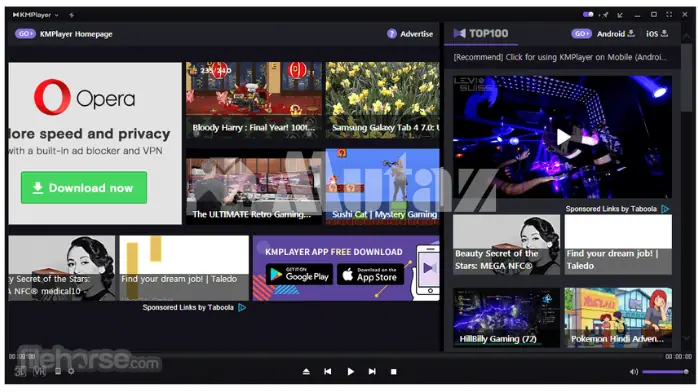Switch to fullscreen via the corners icon

pos(669,15)
